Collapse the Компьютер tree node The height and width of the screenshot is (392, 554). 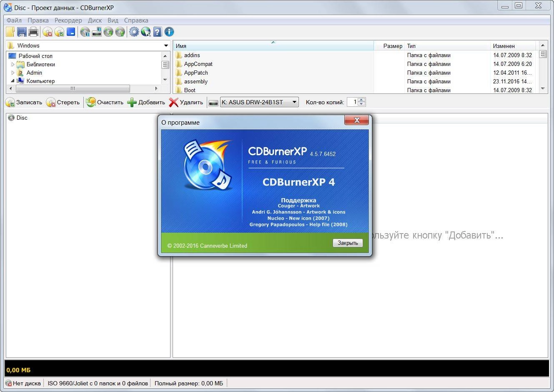tap(13, 81)
